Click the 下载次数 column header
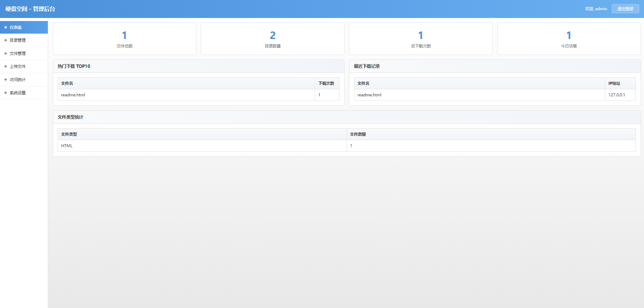Viewport: 644px width, 308px height. pyautogui.click(x=326, y=83)
